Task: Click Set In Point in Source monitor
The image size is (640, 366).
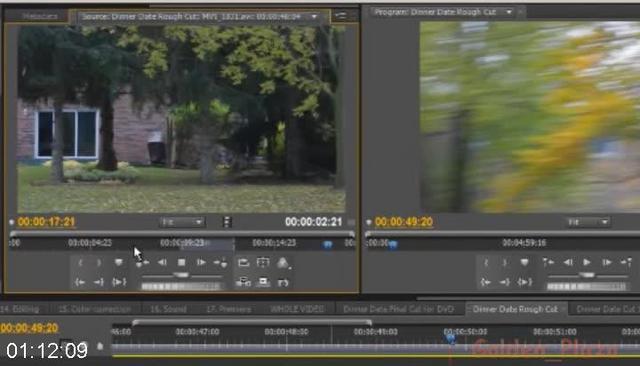Action: coord(80,263)
